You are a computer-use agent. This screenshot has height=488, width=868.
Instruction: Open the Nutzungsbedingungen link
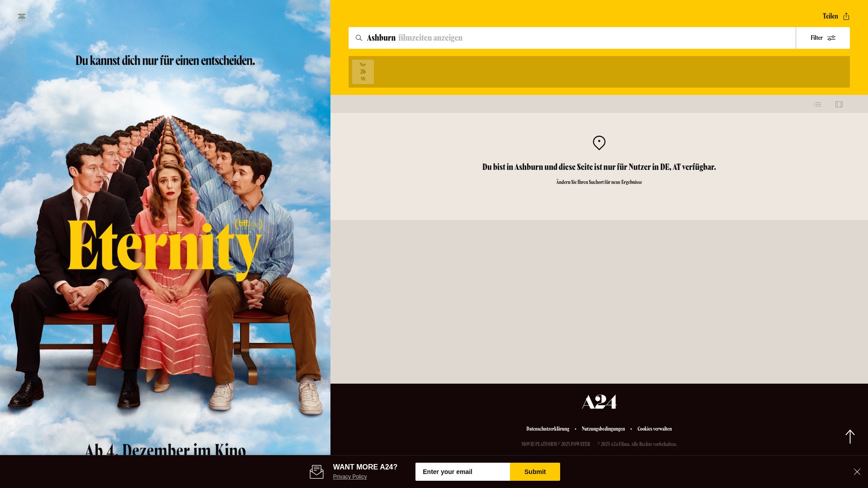tap(603, 429)
